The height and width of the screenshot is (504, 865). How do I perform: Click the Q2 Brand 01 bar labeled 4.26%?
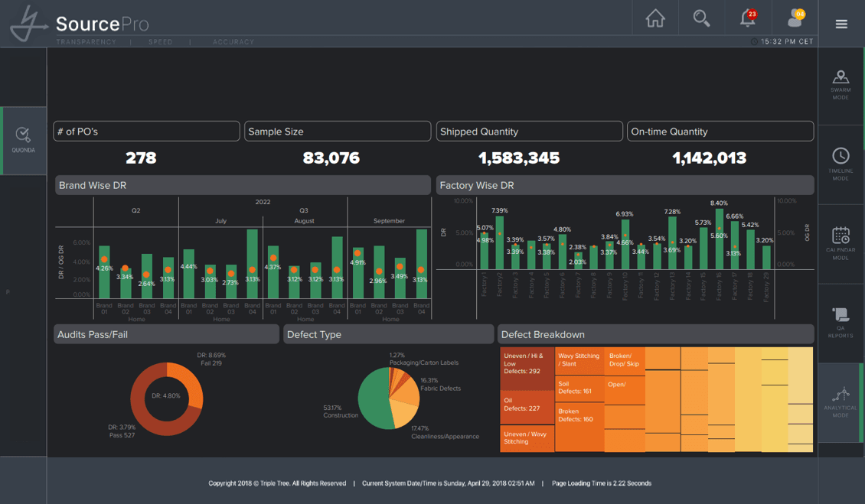(x=104, y=272)
